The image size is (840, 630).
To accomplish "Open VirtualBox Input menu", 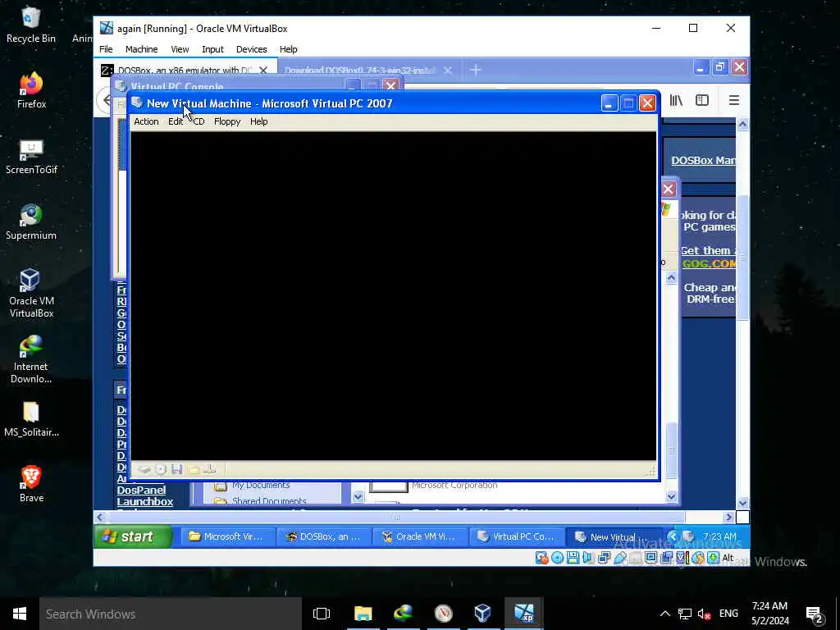I will [212, 49].
